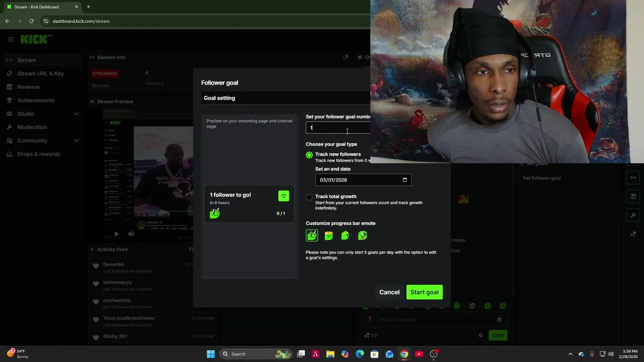Open the emoji picker in chat message box
This screenshot has width=644, height=362.
499,319
